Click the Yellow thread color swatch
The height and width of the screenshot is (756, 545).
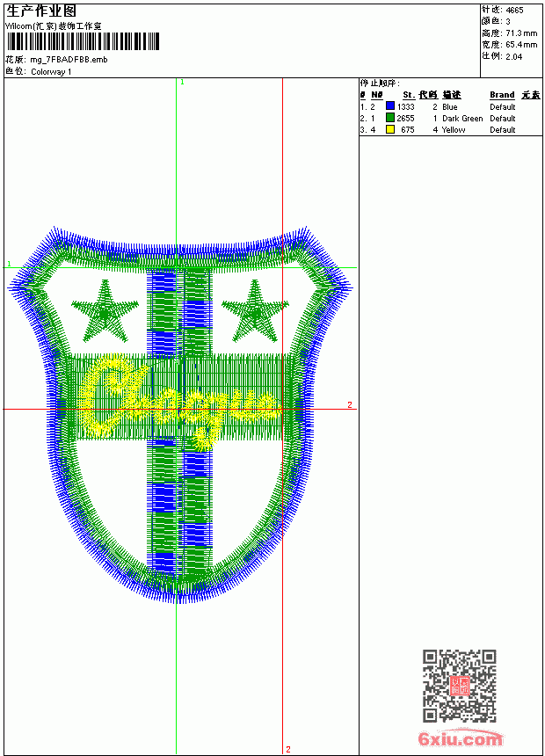click(x=390, y=129)
